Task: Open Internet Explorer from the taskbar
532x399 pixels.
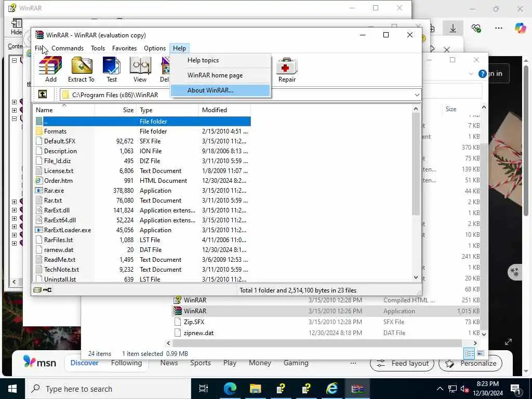Action: click(x=331, y=389)
